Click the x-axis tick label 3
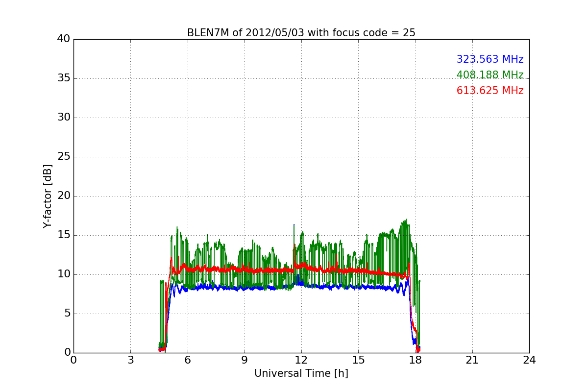Image resolution: width=588 pixels, height=392 pixels. [x=130, y=360]
